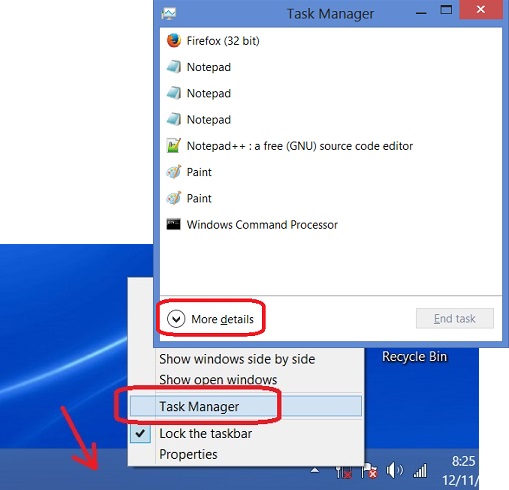Click the Notepad++ icon in the list
The height and width of the screenshot is (490, 509).
[174, 146]
